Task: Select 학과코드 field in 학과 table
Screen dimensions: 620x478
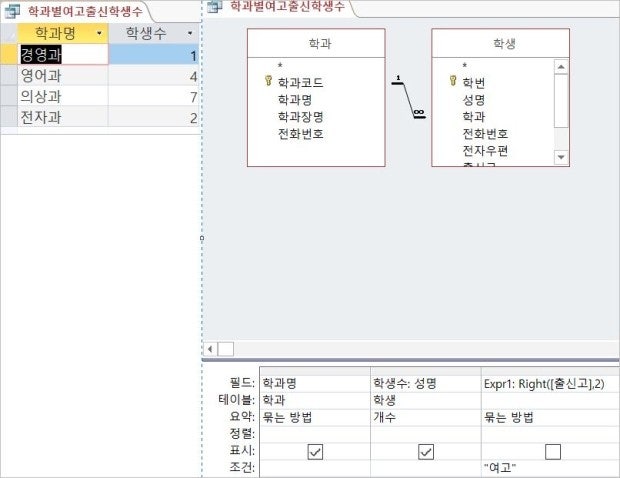Action: point(301,83)
